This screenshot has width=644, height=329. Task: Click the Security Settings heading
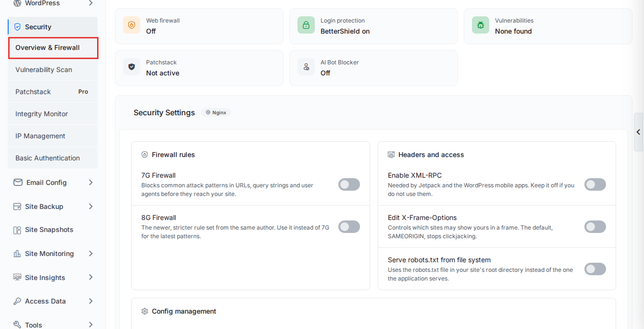pos(164,112)
